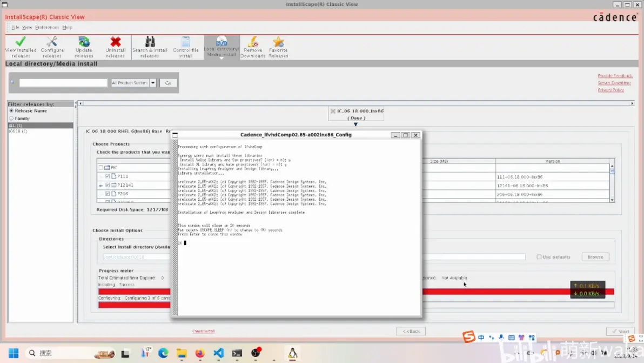Open the File menu
644x363 pixels.
click(x=15, y=28)
